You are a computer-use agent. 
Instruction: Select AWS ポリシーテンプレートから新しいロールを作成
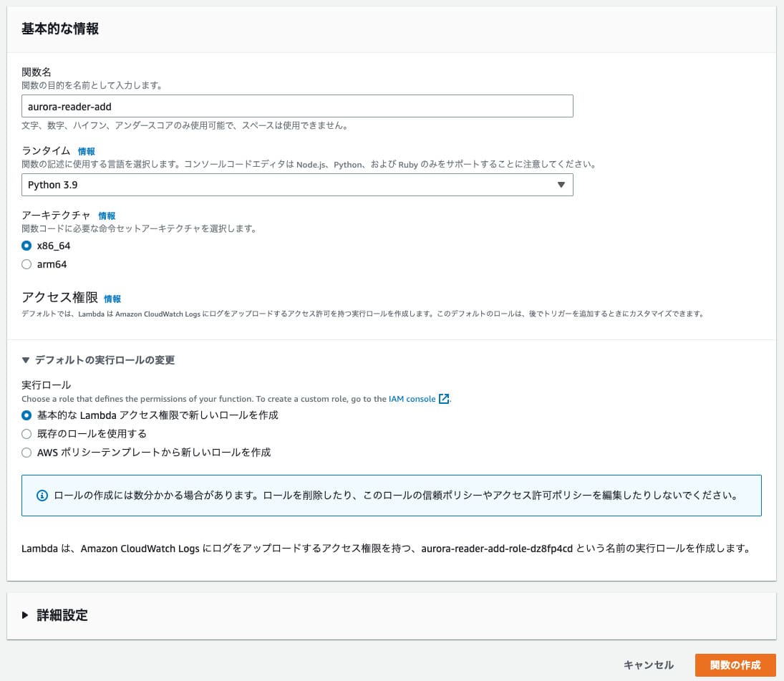coord(26,453)
